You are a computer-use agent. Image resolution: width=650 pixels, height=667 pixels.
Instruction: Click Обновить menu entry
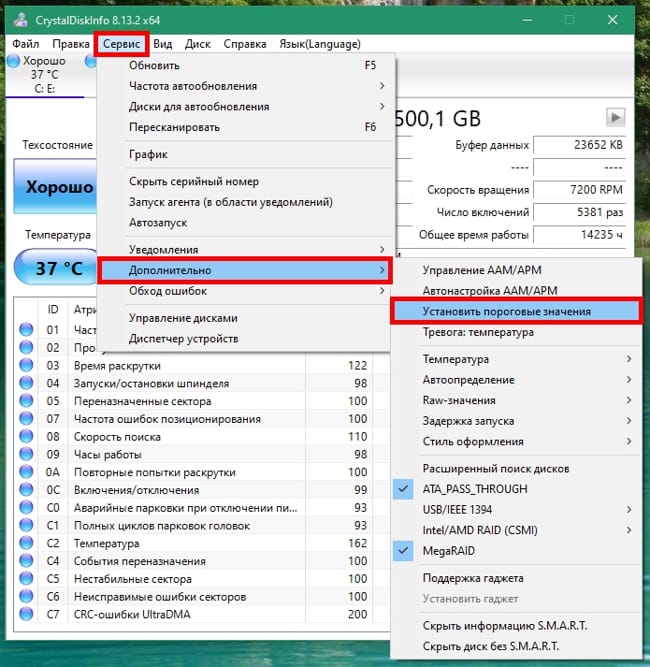tap(244, 66)
